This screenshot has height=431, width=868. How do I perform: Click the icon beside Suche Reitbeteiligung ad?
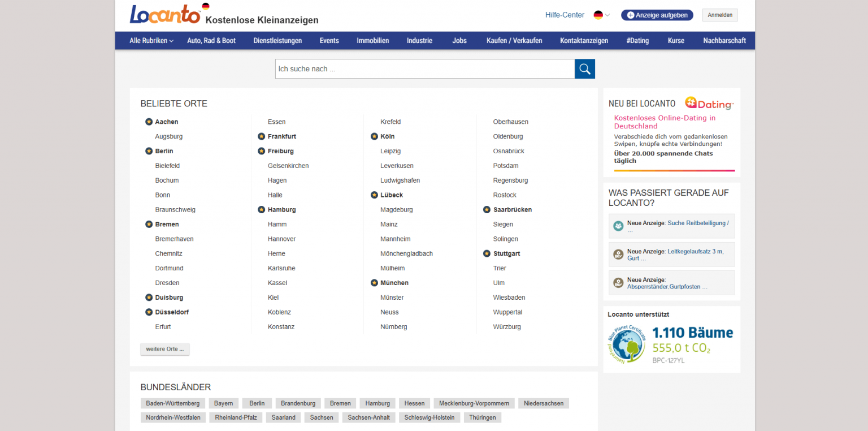click(x=619, y=226)
